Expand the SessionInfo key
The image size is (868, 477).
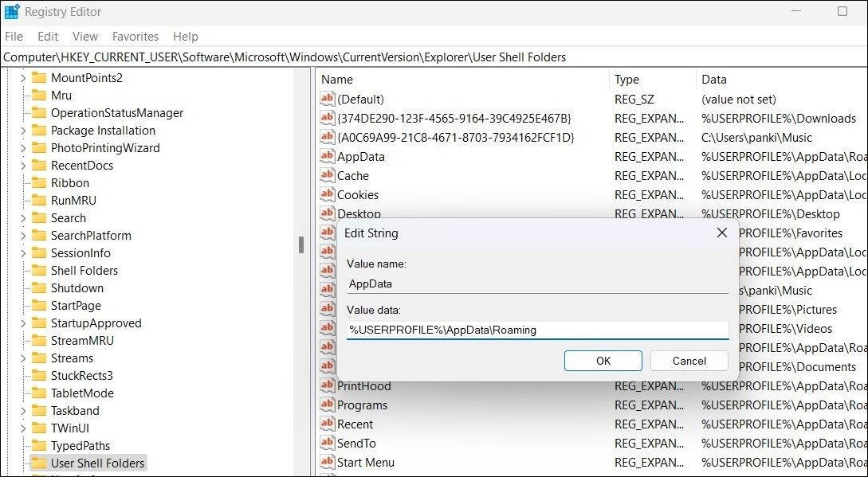22,253
